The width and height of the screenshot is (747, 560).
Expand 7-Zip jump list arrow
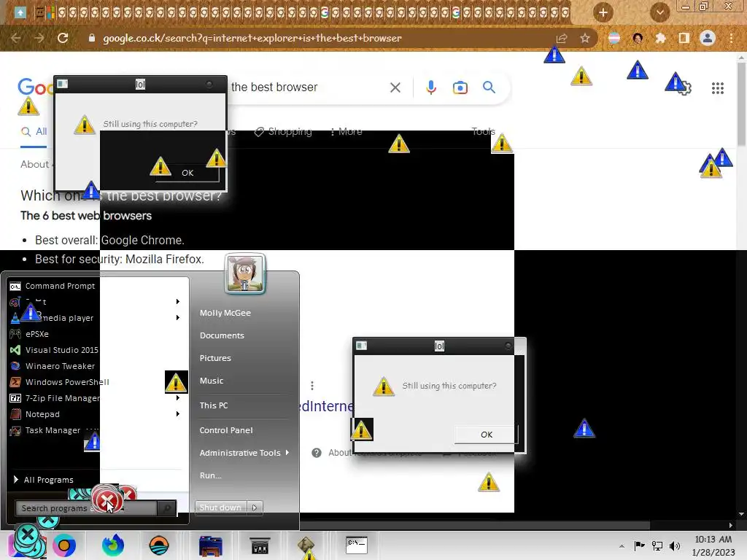pyautogui.click(x=178, y=397)
